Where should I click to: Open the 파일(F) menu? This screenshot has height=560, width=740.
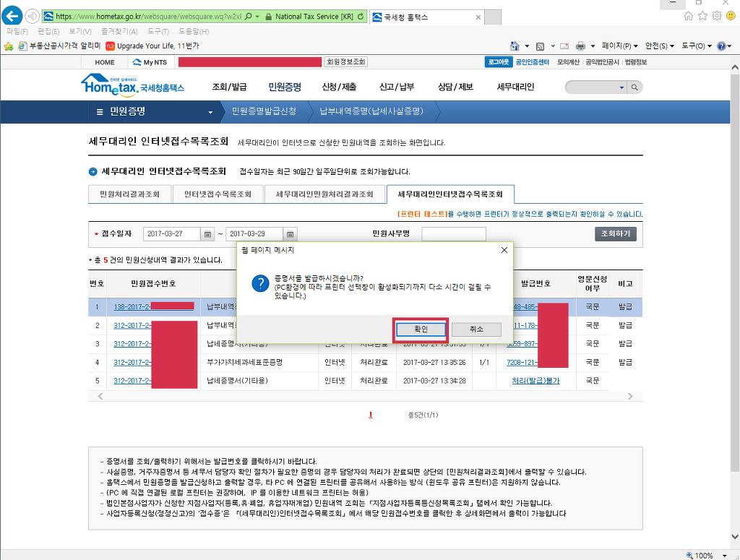tap(17, 32)
